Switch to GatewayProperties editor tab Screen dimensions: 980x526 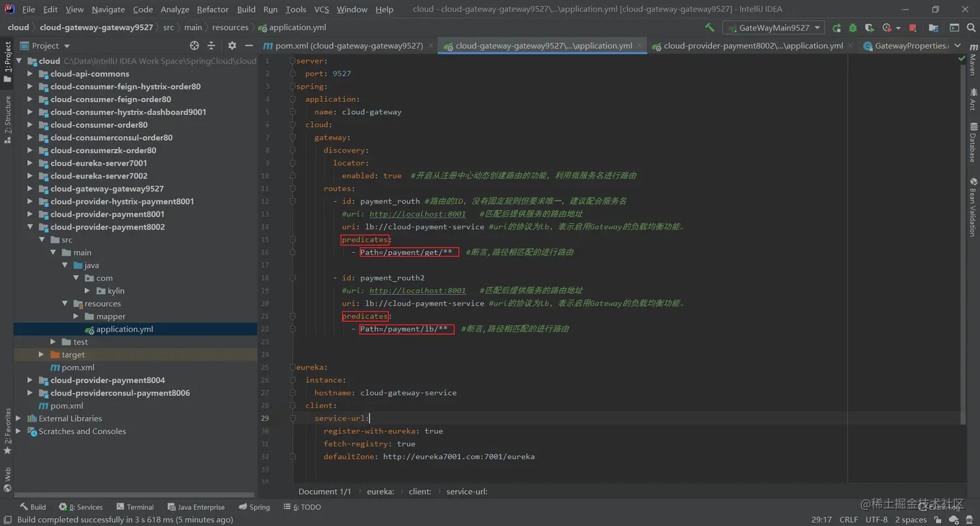[x=906, y=45]
